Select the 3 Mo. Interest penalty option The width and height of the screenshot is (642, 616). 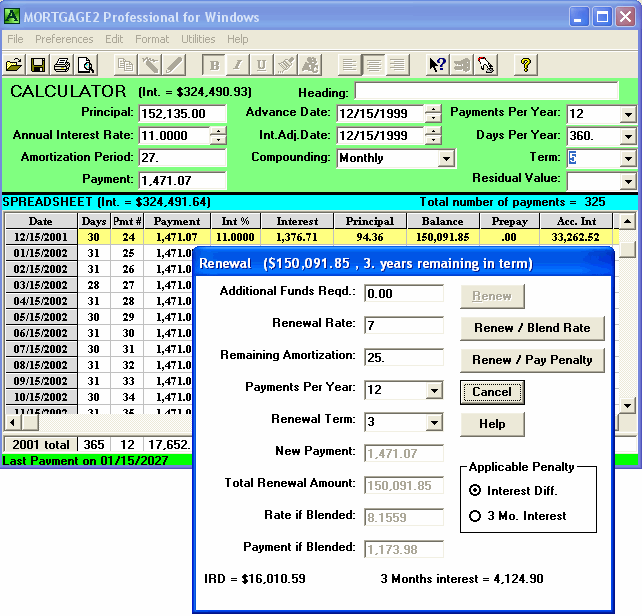click(475, 516)
